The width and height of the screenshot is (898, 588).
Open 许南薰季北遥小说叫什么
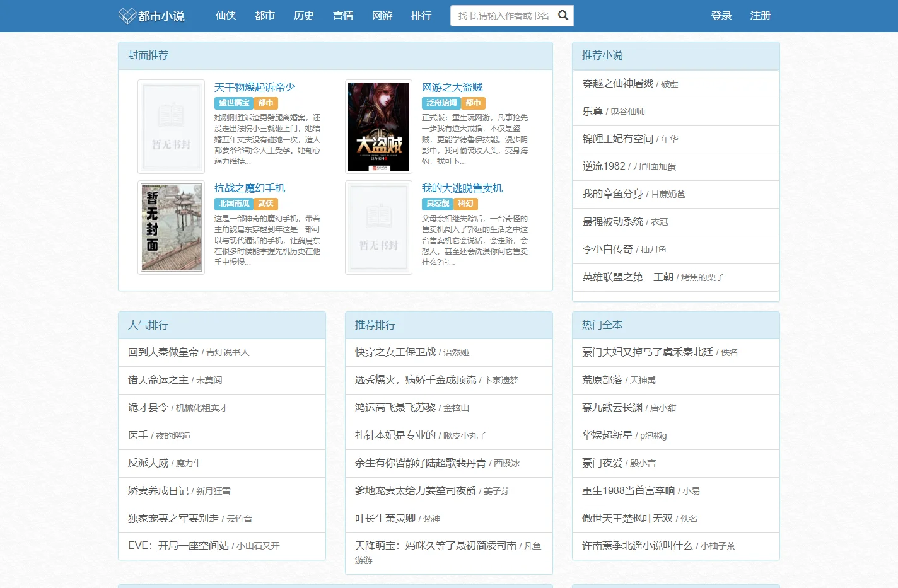point(638,546)
